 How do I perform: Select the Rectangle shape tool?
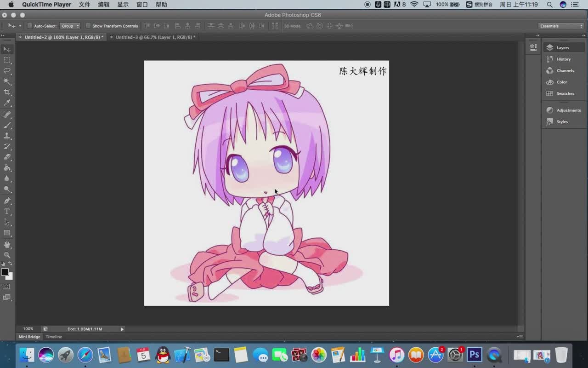7,233
